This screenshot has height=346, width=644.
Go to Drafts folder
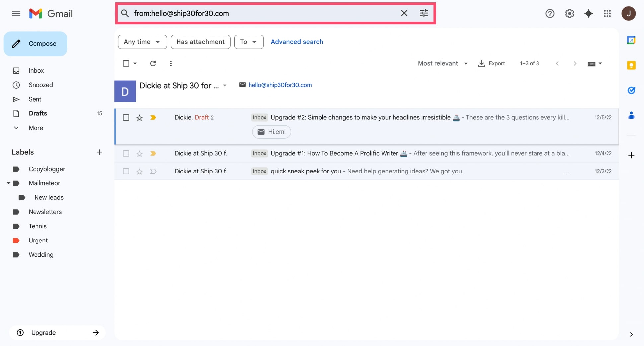[x=38, y=113]
